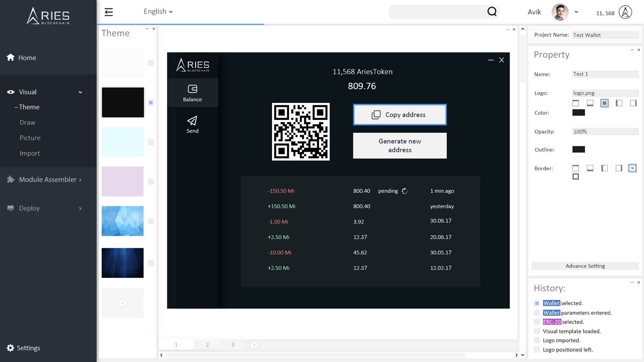The height and width of the screenshot is (362, 644).
Task: Apply top border icon
Action: click(x=576, y=168)
